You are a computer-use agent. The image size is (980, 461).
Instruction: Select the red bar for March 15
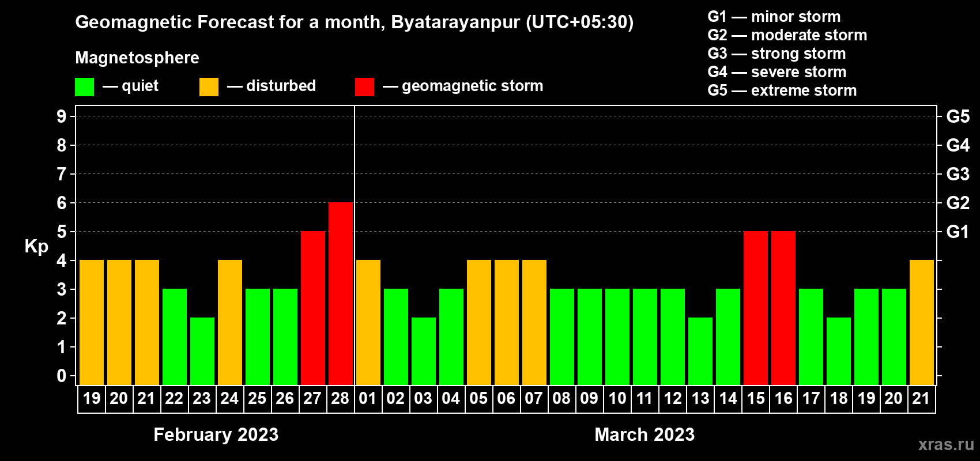coord(756,308)
